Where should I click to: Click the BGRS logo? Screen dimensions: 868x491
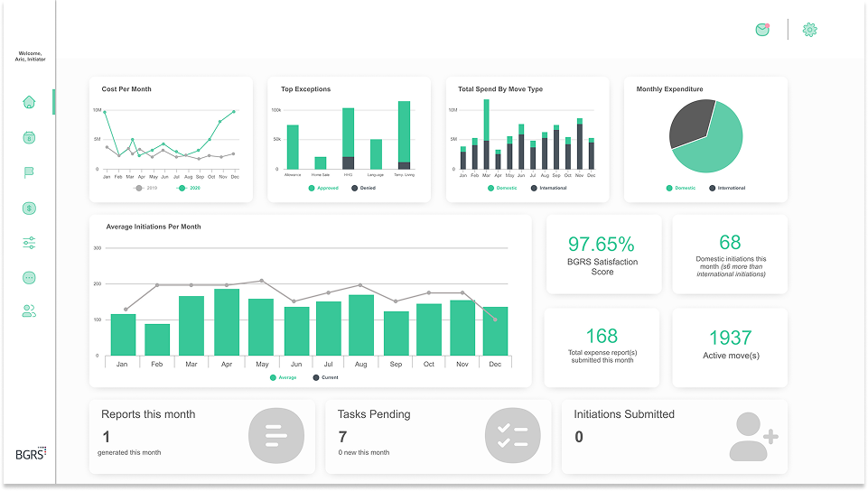(31, 453)
